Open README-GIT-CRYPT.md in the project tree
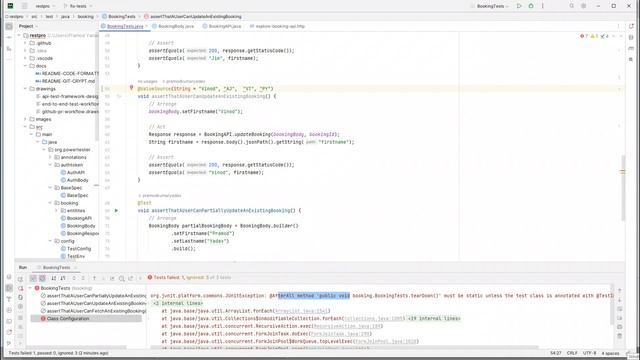The height and width of the screenshot is (360, 640). pyautogui.click(x=65, y=81)
